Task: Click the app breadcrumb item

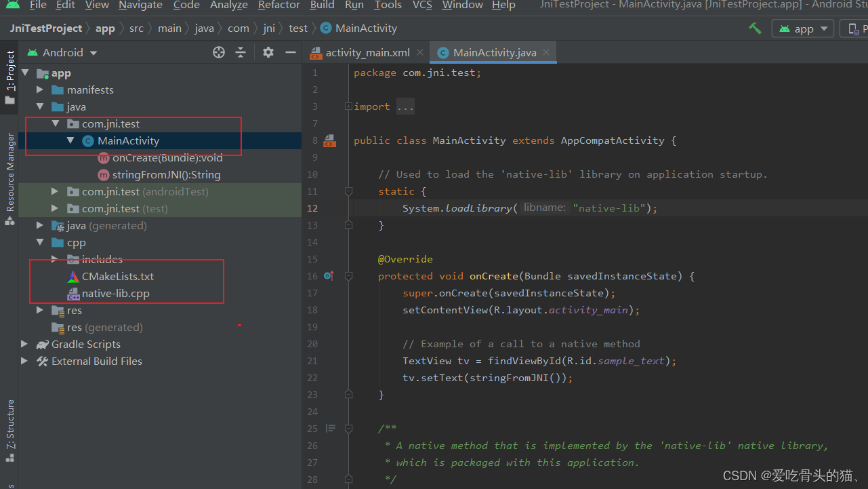Action: (105, 28)
